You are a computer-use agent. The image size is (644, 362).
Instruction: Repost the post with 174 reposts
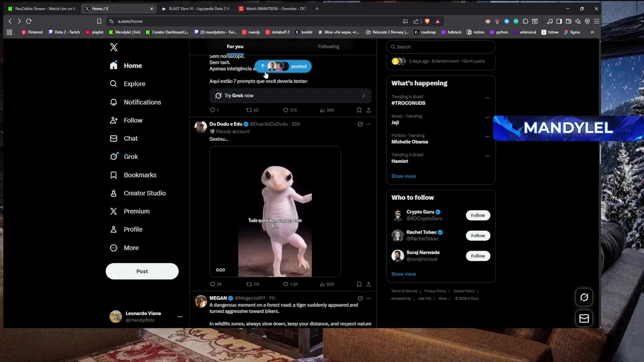click(252, 284)
